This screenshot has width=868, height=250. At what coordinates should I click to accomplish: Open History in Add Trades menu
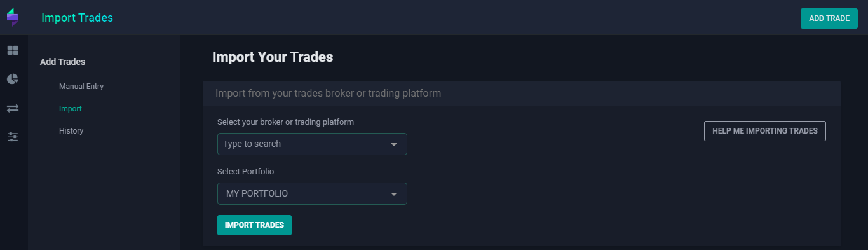tap(71, 131)
